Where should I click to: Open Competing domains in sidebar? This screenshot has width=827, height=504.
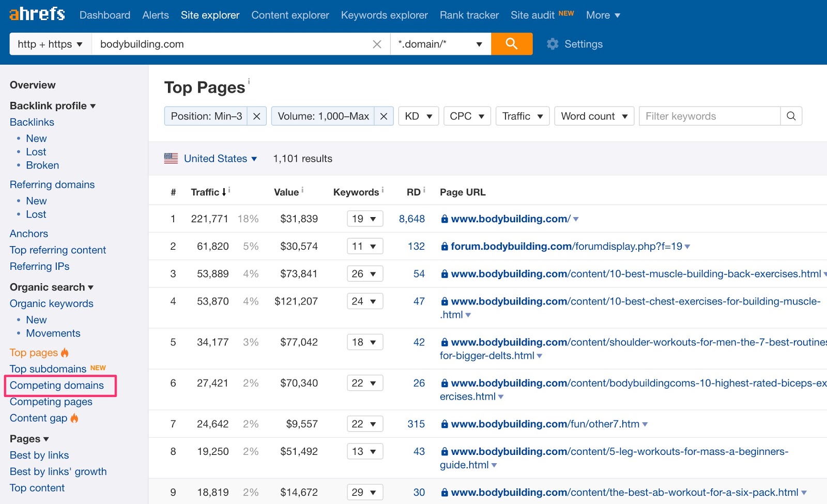(57, 385)
